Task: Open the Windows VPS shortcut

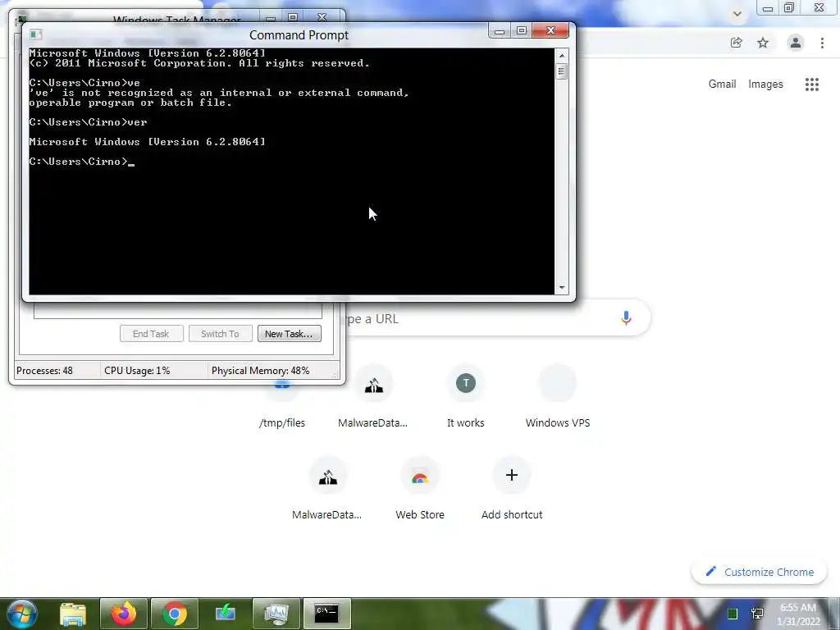Action: pos(558,398)
